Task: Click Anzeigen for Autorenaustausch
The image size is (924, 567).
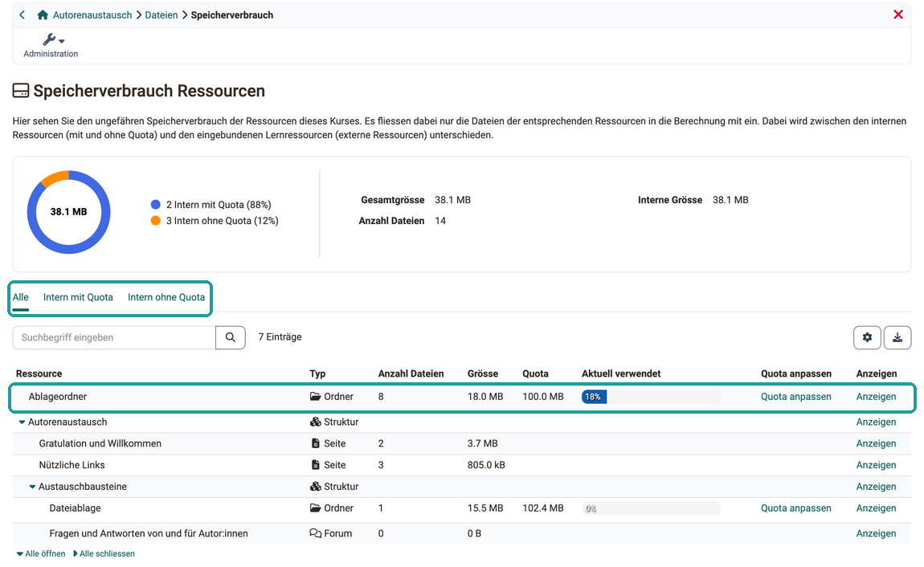Action: tap(876, 422)
